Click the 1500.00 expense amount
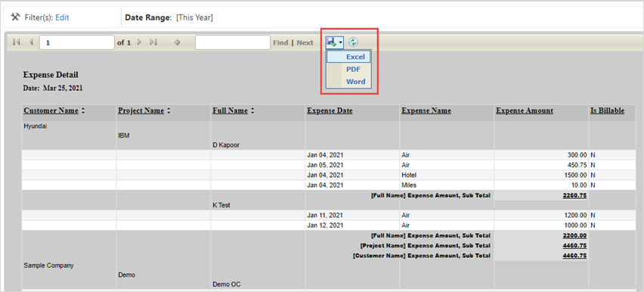644x292 pixels. [575, 176]
